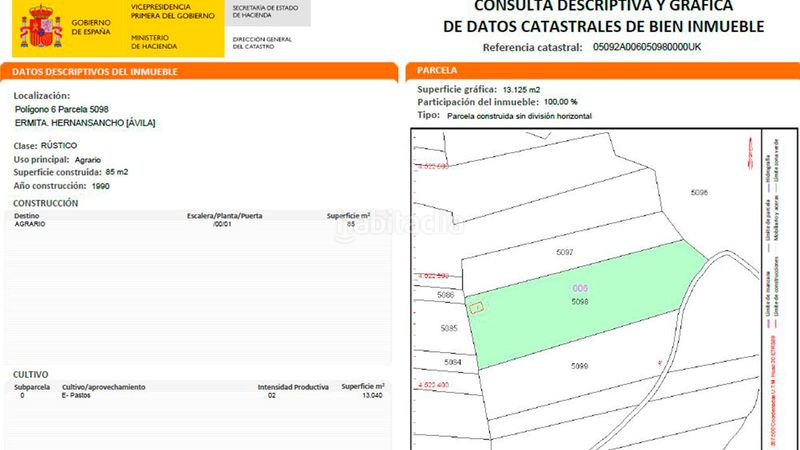Screen dimensions: 800x450
Task: Click 'E- Pastos' crop cell
Action: click(x=76, y=395)
